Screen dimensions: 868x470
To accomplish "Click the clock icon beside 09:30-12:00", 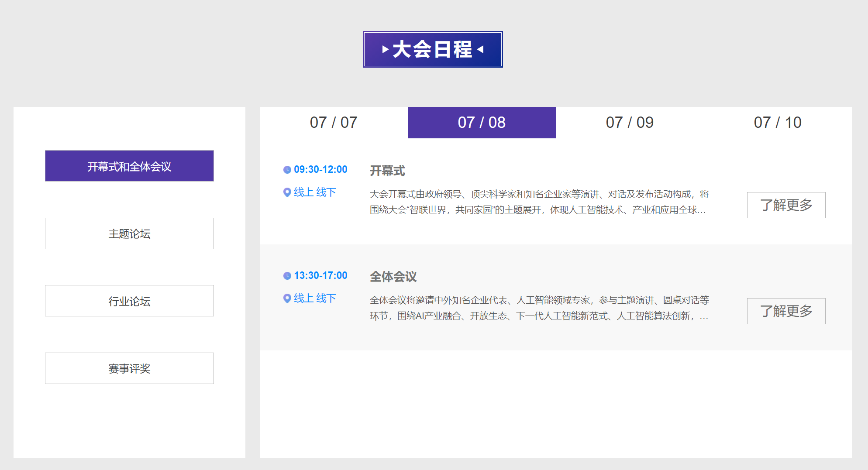I will point(287,170).
